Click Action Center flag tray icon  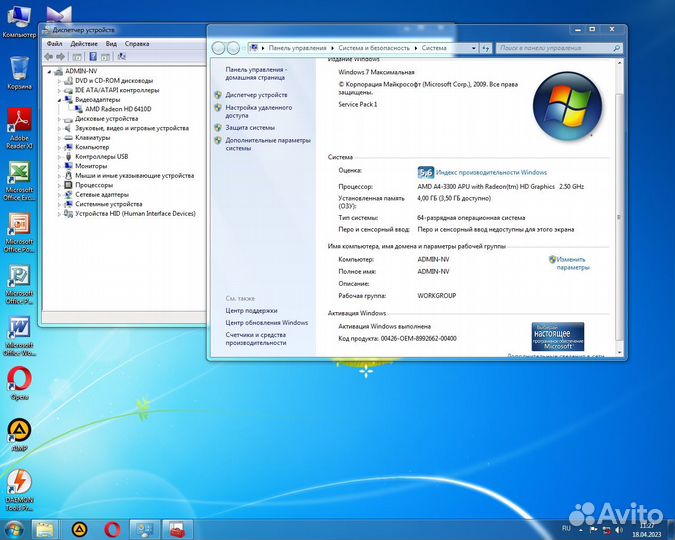(x=593, y=530)
